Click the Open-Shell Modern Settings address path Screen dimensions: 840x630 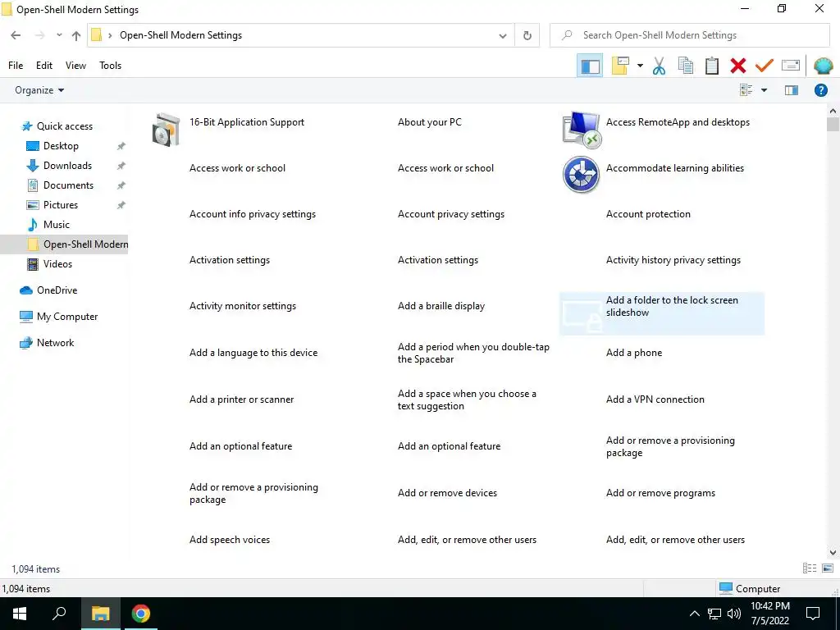pyautogui.click(x=180, y=35)
